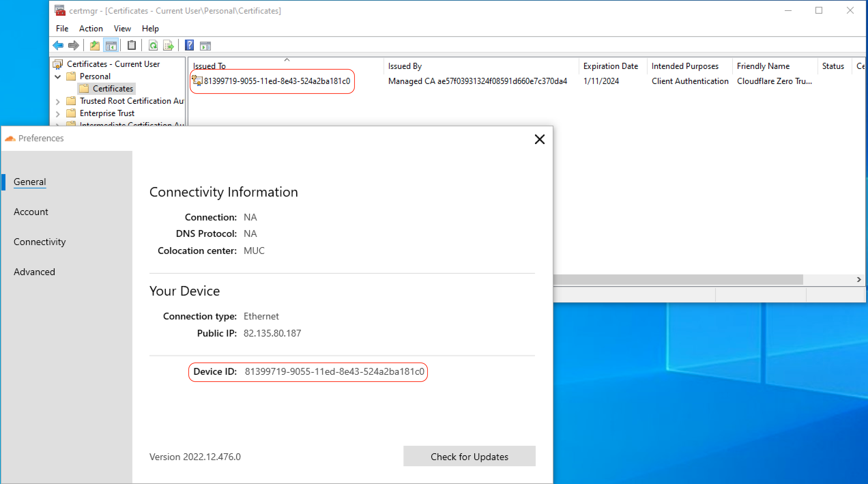This screenshot has height=484, width=868.
Task: Sort certificates by the Issued To column header
Action: point(209,66)
